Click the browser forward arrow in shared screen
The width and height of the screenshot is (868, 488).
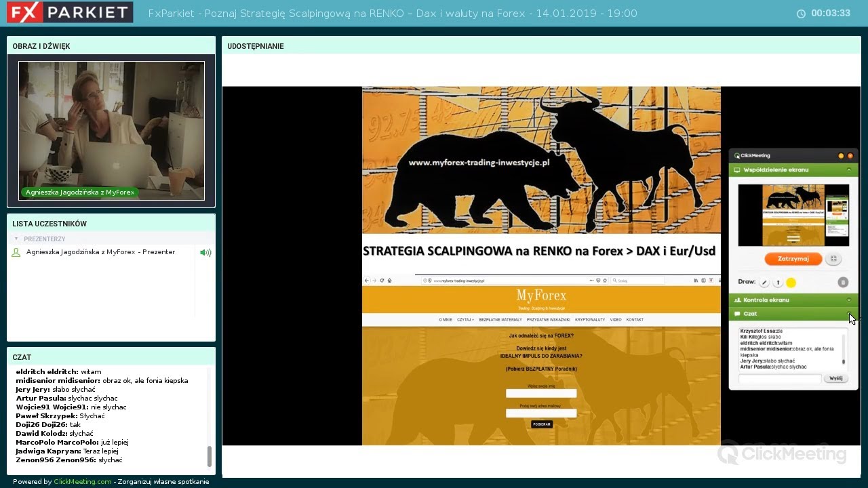click(374, 281)
